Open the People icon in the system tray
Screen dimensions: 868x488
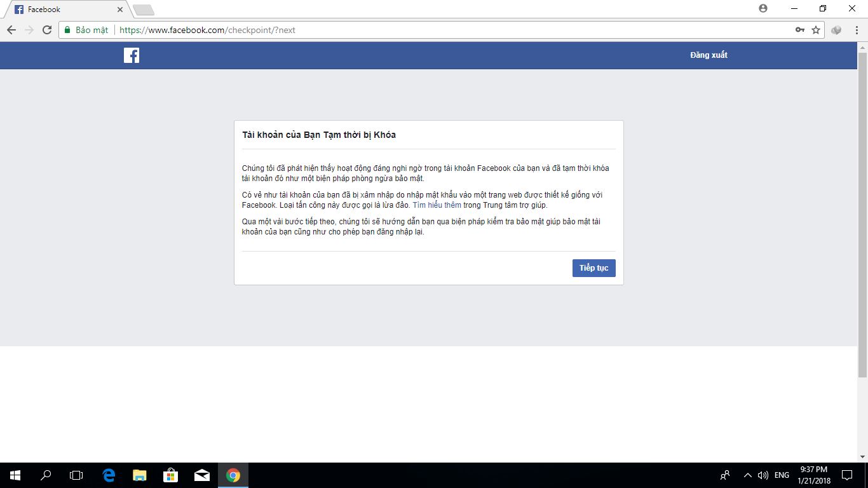(725, 475)
